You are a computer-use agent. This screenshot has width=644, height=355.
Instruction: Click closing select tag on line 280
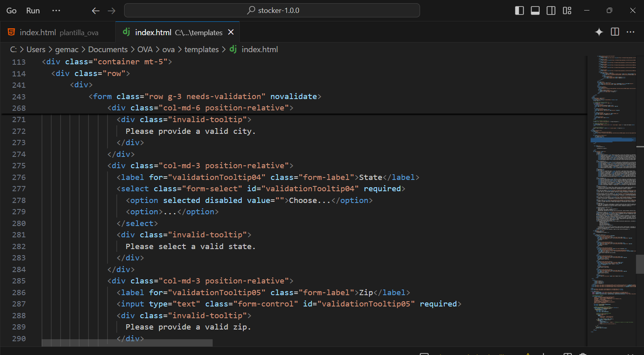137,224
